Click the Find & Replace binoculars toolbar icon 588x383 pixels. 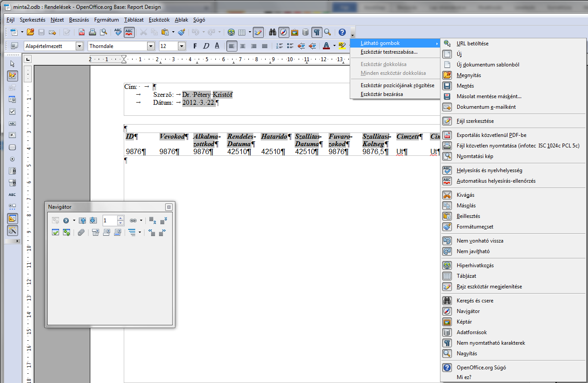click(x=273, y=32)
